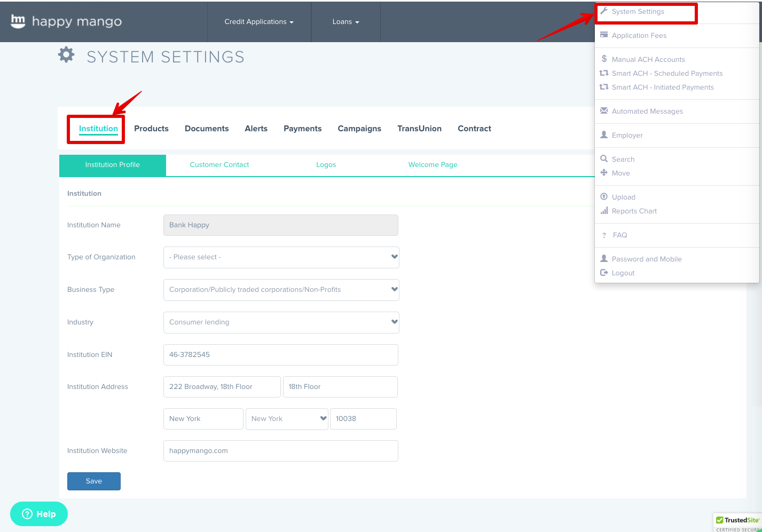This screenshot has height=532, width=762.
Task: Select the Logos sub-tab
Action: tap(326, 165)
